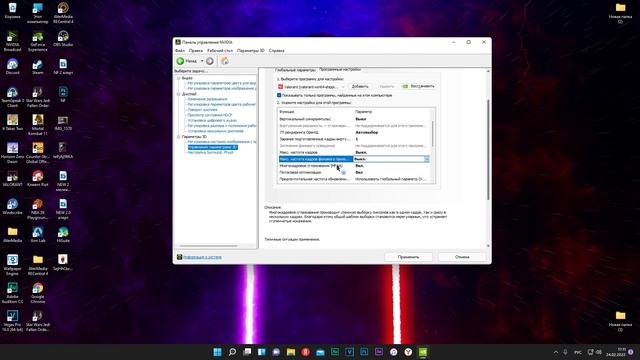Screen dimensions: 640x360
Task: Open the Aim Lab desktop icon
Action: (38, 234)
